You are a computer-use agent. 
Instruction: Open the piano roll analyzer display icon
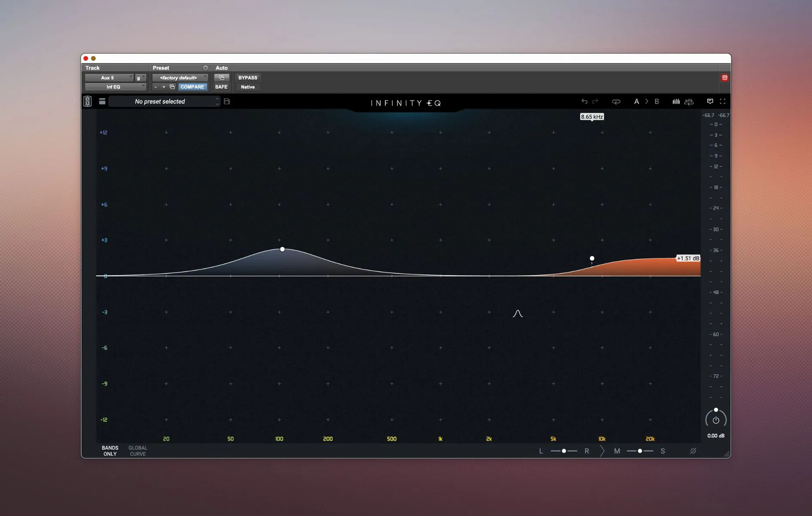click(x=689, y=102)
